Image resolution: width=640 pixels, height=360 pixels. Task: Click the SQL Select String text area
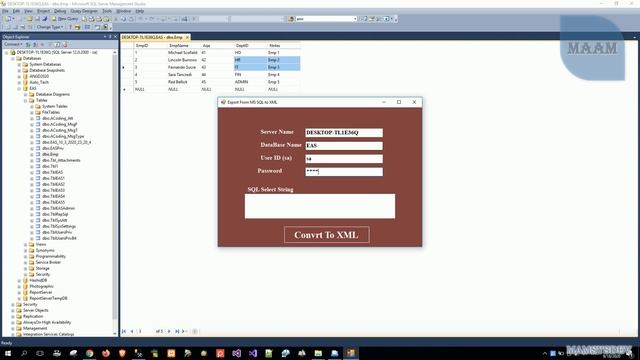point(320,206)
